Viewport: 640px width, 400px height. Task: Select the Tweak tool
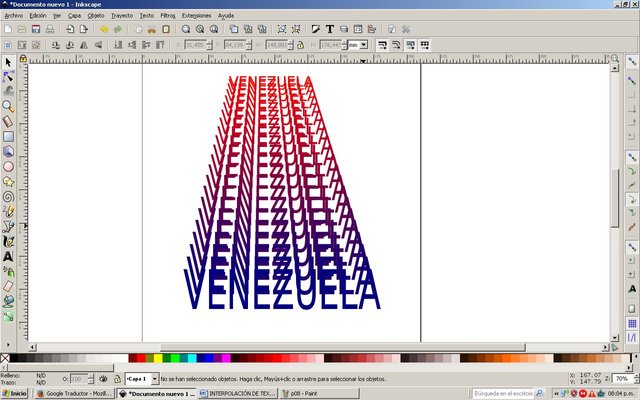click(8, 91)
